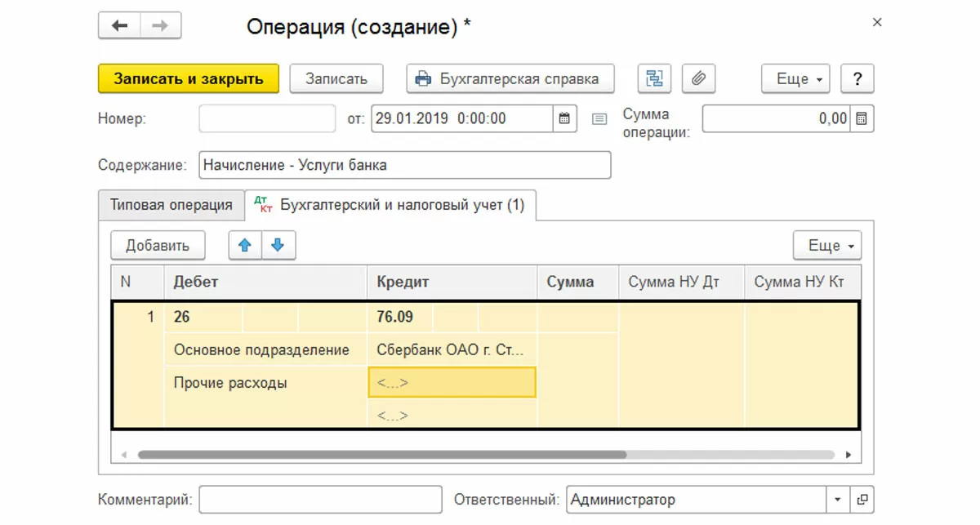The image size is (980, 525).
Task: Click into the Комментарий input field
Action: click(320, 499)
